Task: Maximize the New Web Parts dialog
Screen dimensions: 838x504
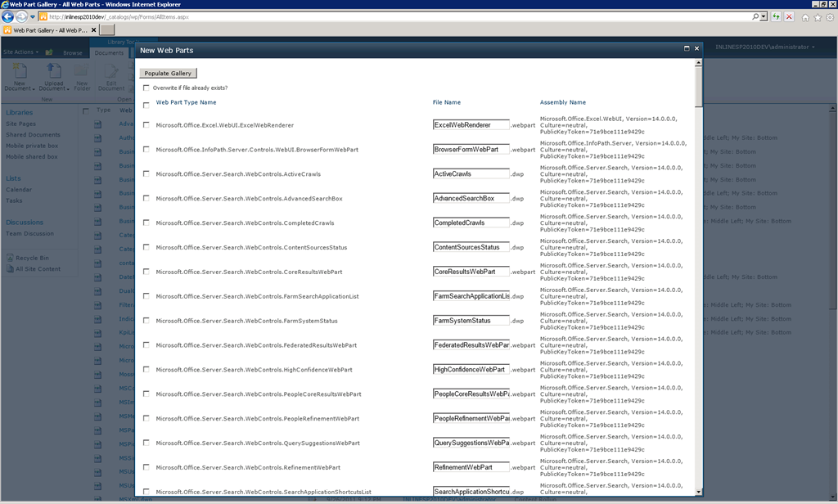Action: [x=687, y=48]
